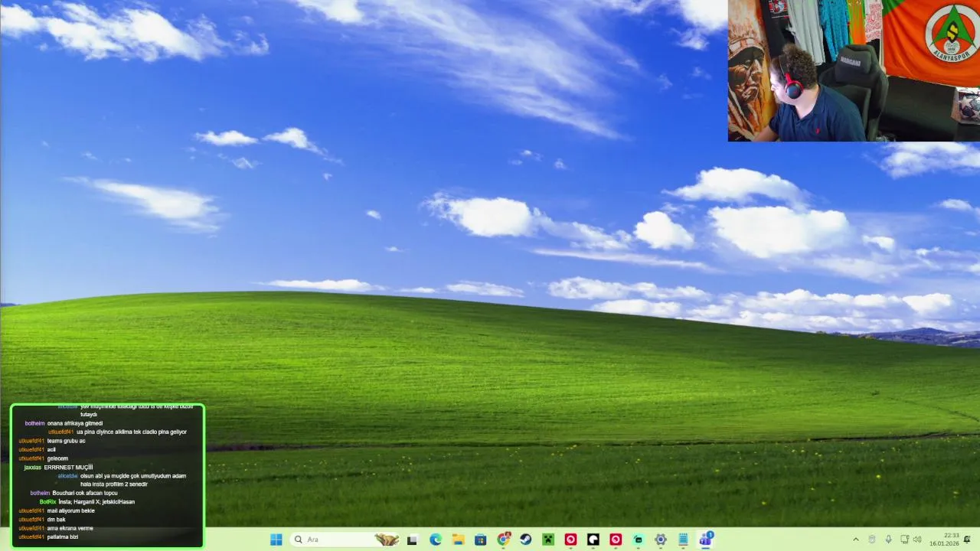Open Task View from the taskbar
980x551 pixels.
(x=413, y=540)
